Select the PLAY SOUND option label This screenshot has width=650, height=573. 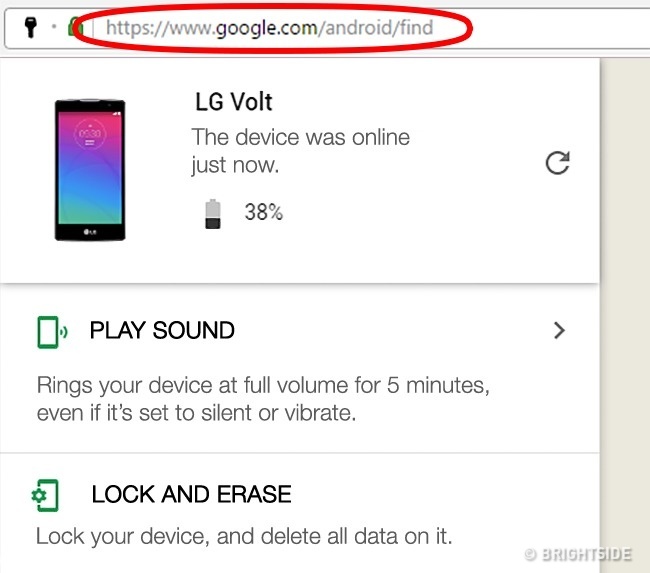pyautogui.click(x=162, y=331)
